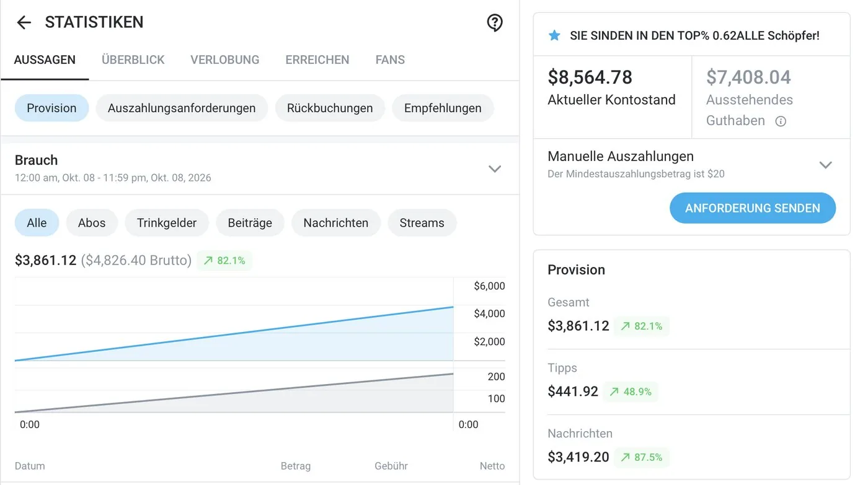
Task: Select the Alle earnings filter
Action: (x=37, y=223)
